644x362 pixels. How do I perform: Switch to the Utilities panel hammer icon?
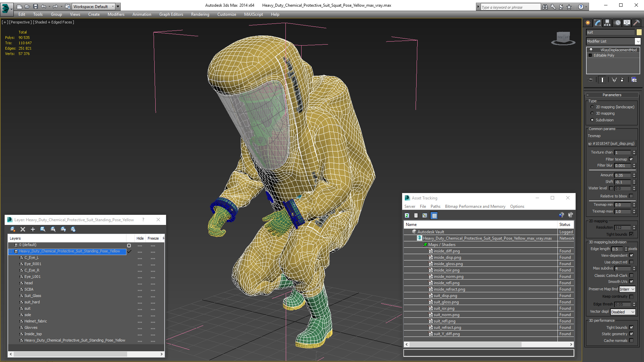pos(636,23)
